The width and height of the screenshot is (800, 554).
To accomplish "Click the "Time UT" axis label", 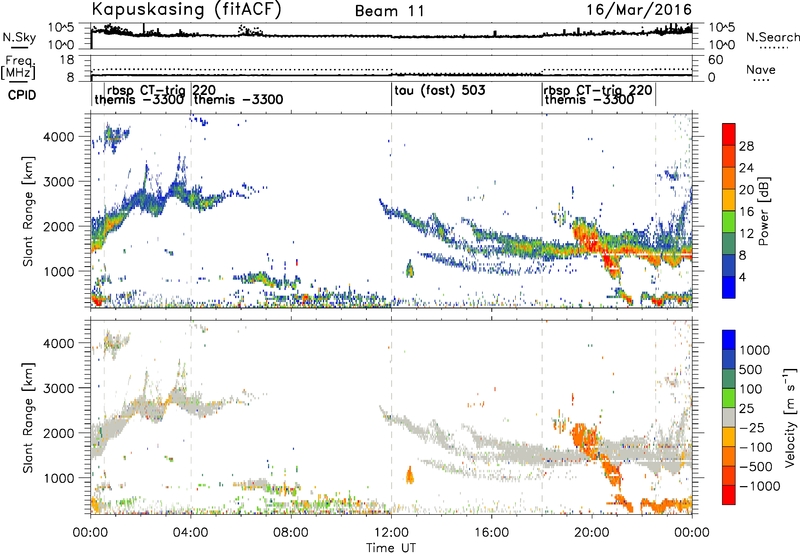I will pyautogui.click(x=391, y=547).
